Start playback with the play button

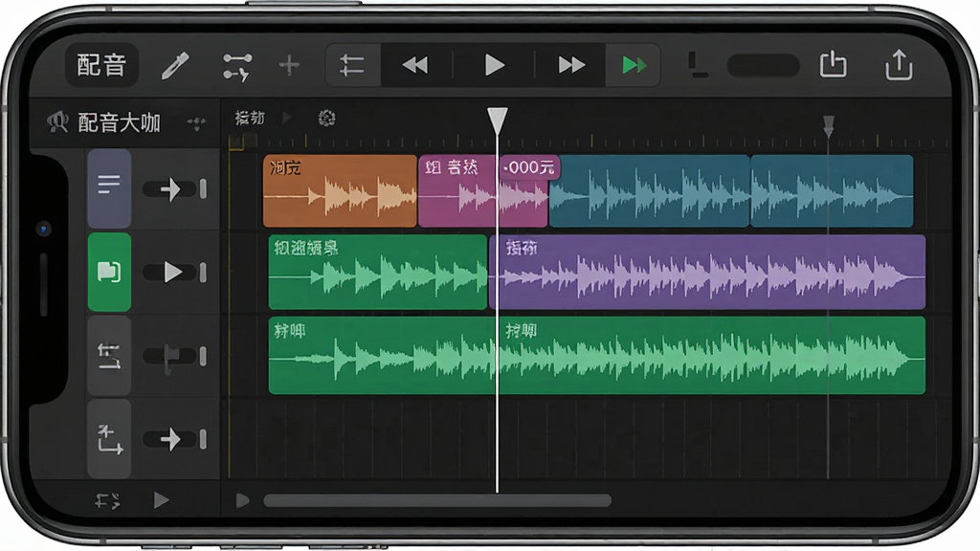(x=495, y=65)
